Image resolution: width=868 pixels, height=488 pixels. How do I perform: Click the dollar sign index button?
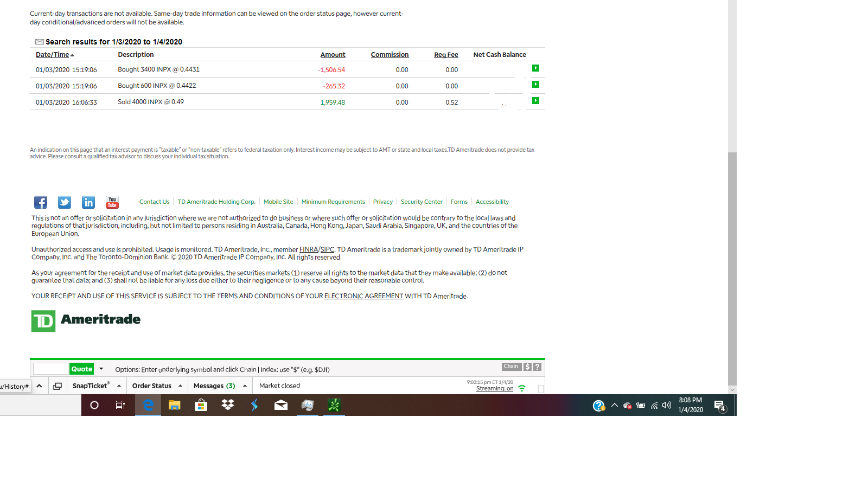pyautogui.click(x=527, y=367)
